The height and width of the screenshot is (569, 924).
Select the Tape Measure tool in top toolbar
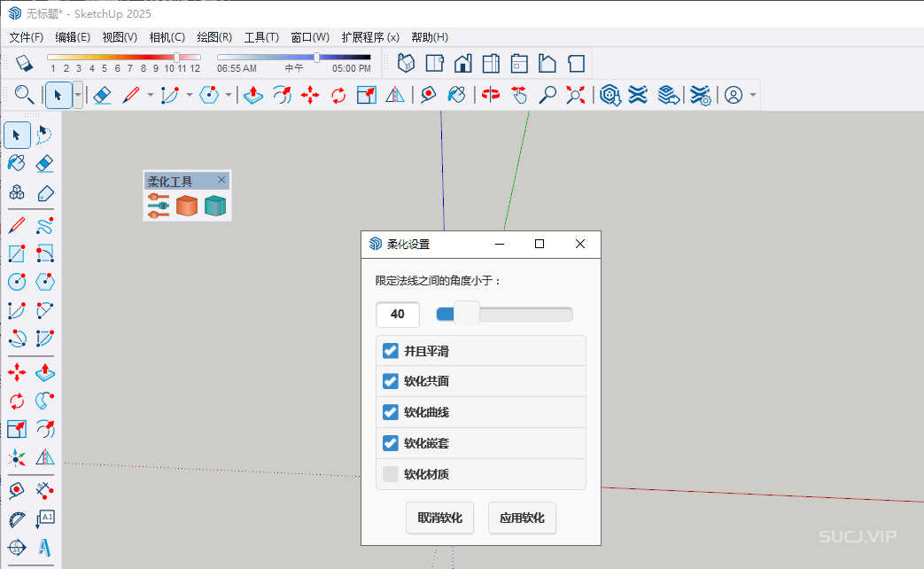click(428, 95)
